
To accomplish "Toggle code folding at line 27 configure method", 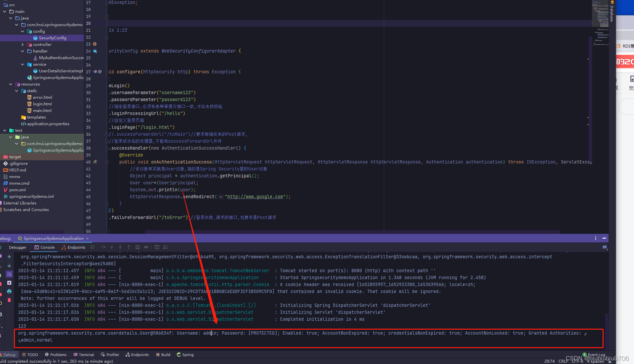I will point(107,72).
